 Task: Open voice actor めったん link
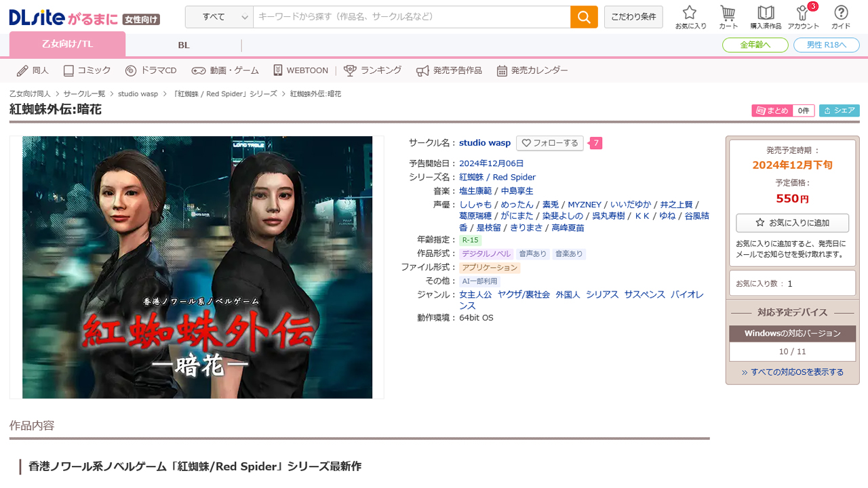pyautogui.click(x=517, y=205)
